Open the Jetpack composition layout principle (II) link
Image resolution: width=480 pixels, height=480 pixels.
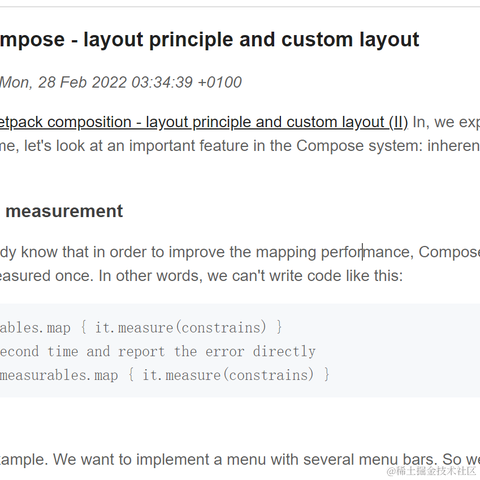(x=204, y=122)
